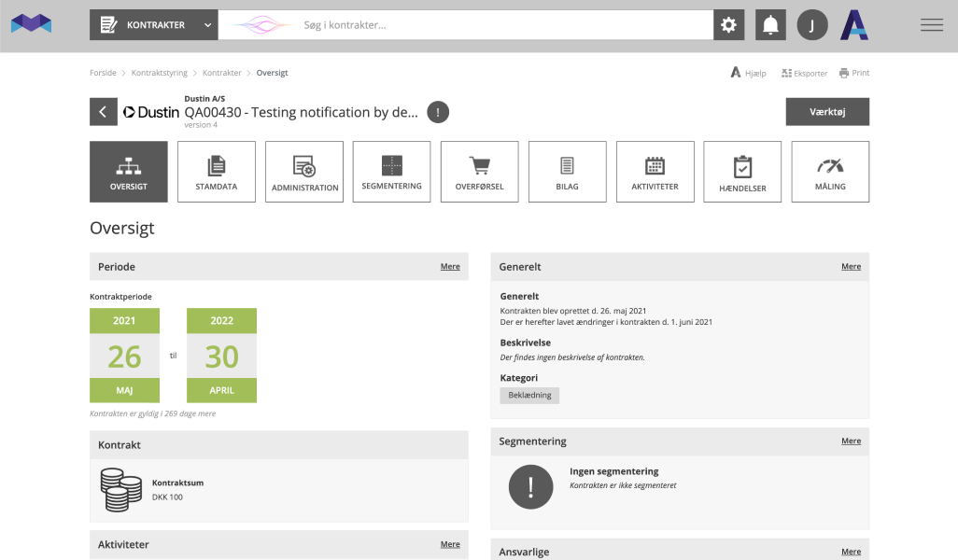Click 'DKK 100' contract sum value
958x560 pixels.
[167, 497]
